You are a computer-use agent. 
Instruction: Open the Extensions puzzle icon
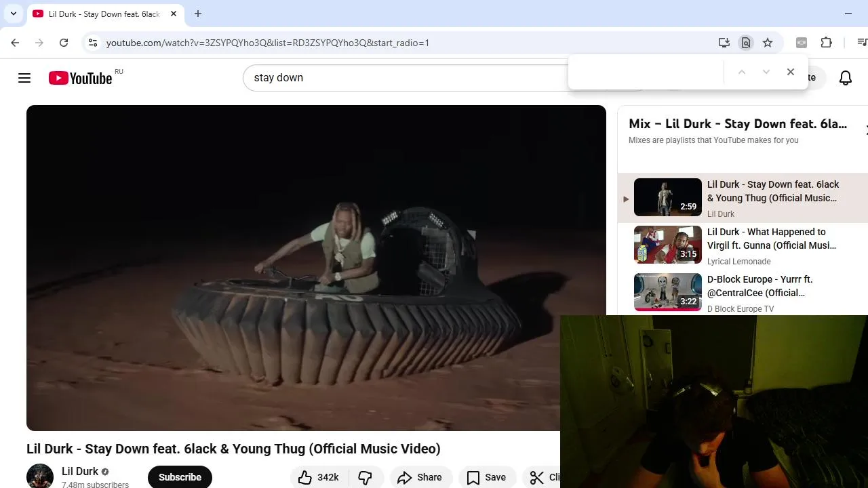(826, 43)
